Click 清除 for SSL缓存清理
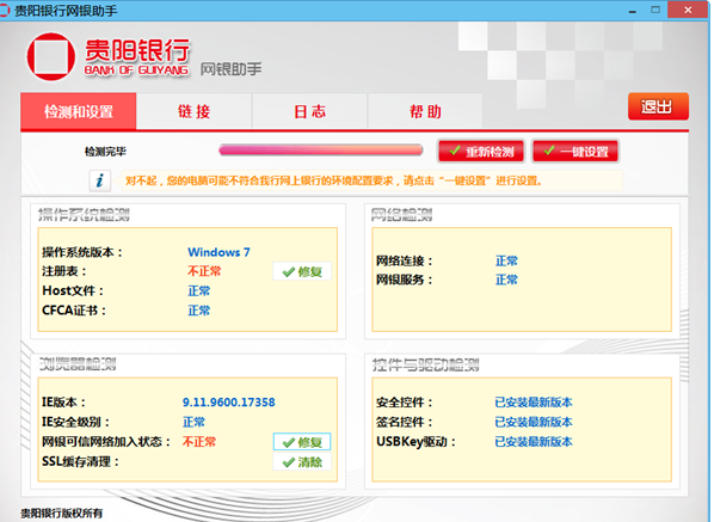 pos(302,462)
